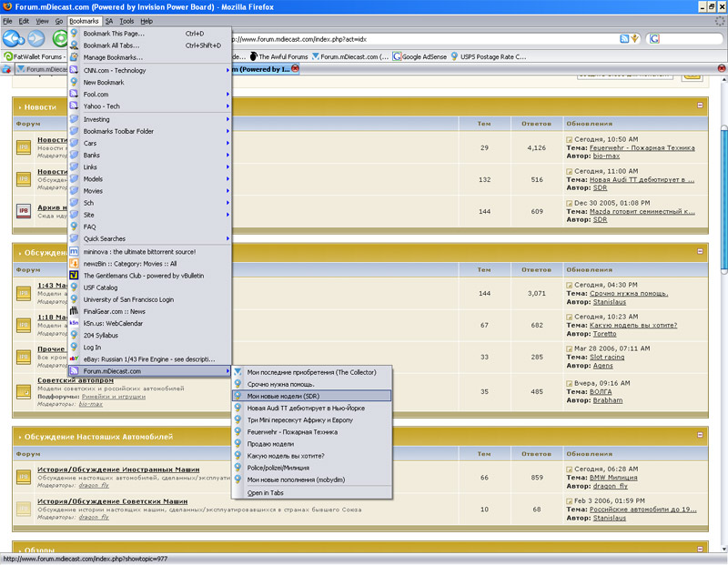
Task: Click the last-post icon beside Вчера, 09:16 AM
Action: pyautogui.click(x=570, y=383)
